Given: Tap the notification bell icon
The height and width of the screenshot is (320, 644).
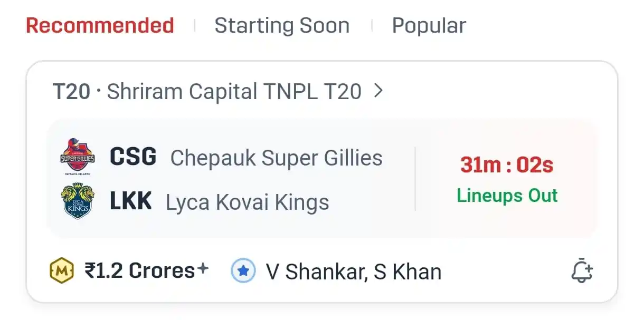Looking at the screenshot, I should (x=582, y=271).
